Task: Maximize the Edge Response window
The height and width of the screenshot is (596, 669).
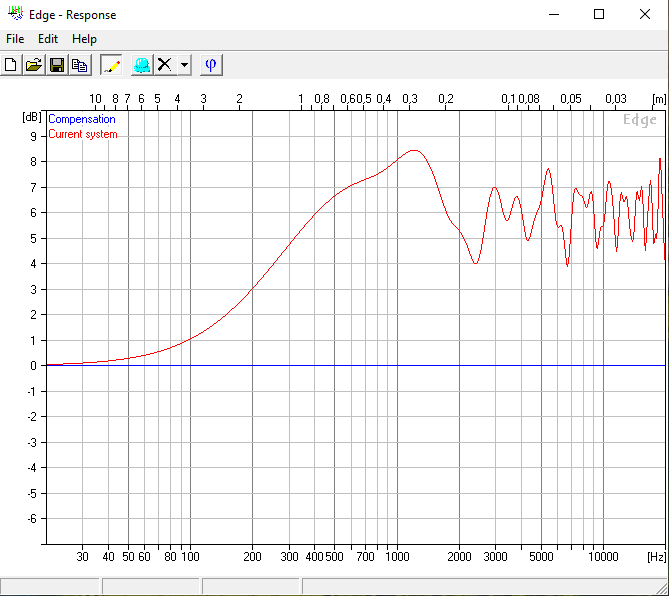Action: coord(599,14)
